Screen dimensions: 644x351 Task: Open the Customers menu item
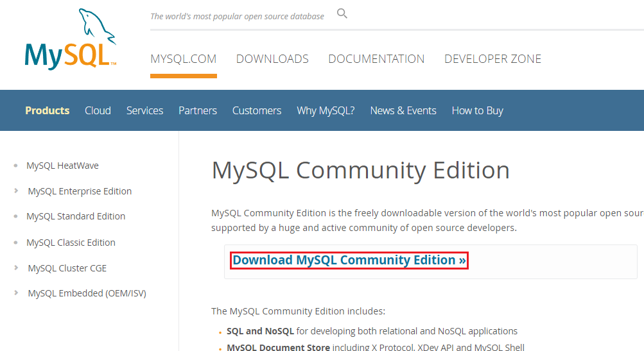pyautogui.click(x=257, y=110)
